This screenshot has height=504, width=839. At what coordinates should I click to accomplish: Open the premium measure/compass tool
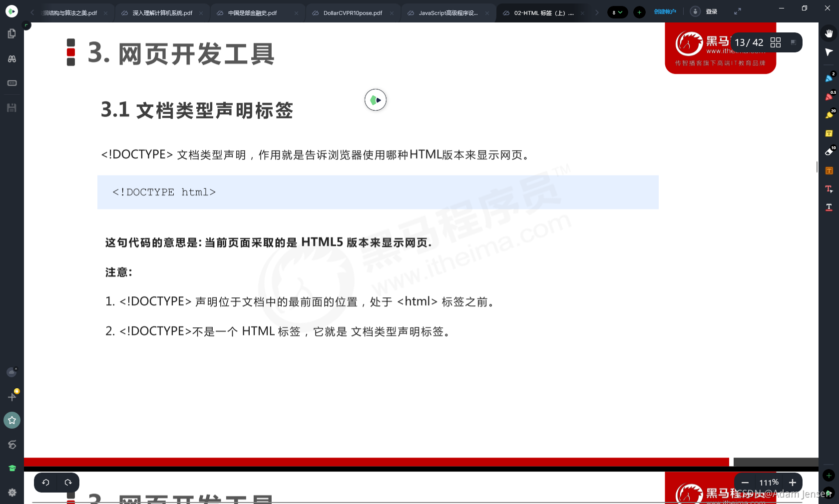tap(12, 396)
